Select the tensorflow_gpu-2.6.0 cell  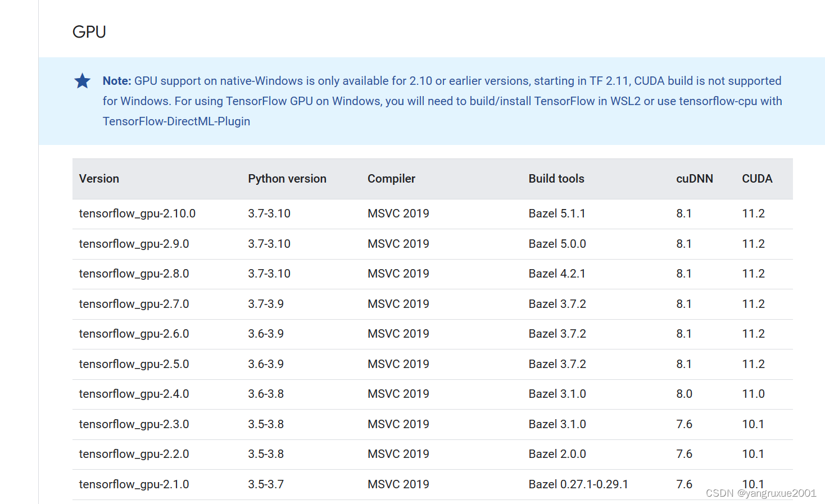[x=134, y=334]
